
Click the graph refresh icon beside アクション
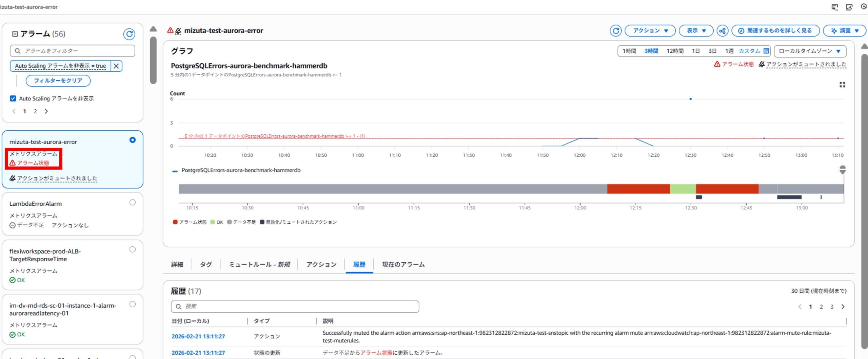(615, 31)
